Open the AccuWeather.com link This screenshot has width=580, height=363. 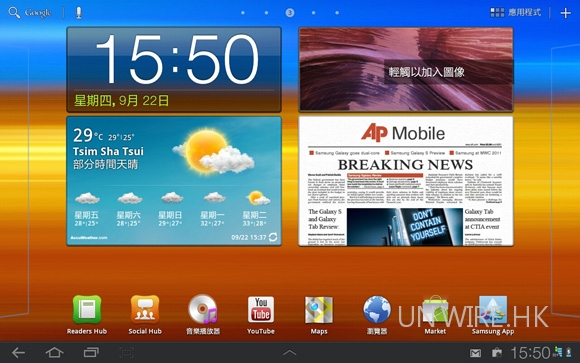coord(89,238)
